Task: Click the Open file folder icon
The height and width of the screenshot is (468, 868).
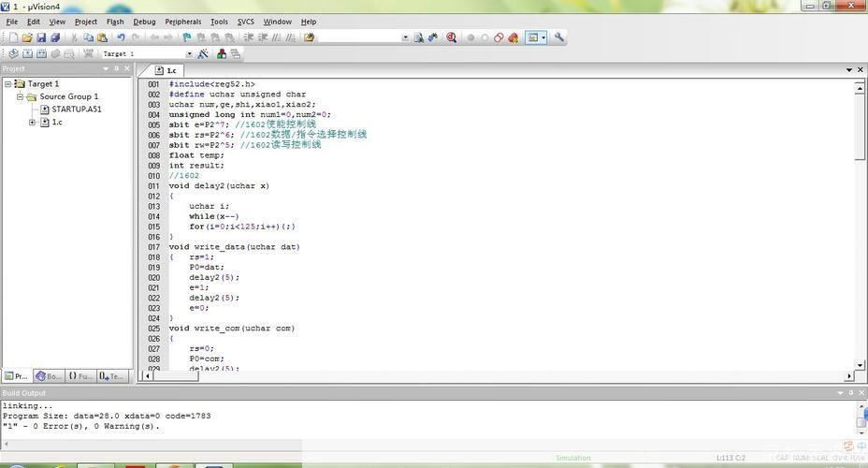Action: 27,37
